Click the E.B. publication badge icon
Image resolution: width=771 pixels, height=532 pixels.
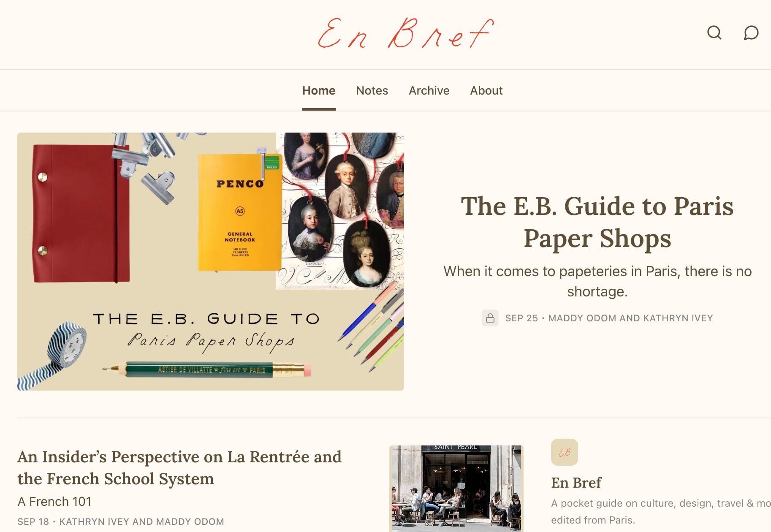(x=564, y=452)
